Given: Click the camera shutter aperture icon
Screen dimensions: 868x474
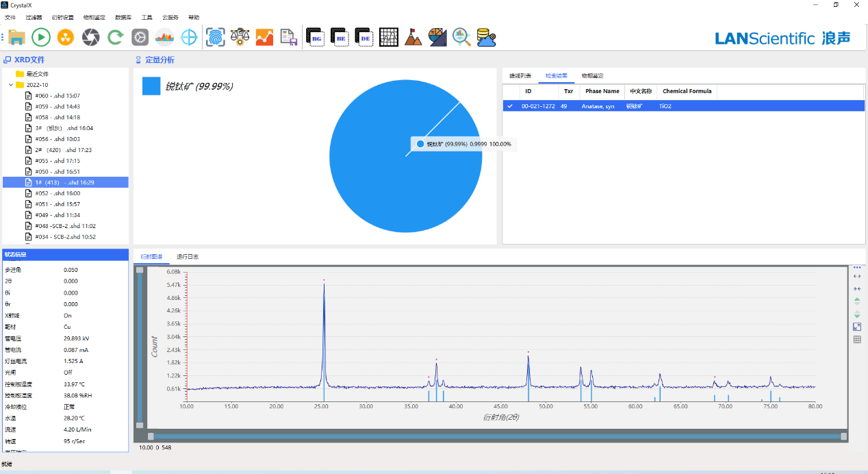Looking at the screenshot, I should click(x=90, y=38).
